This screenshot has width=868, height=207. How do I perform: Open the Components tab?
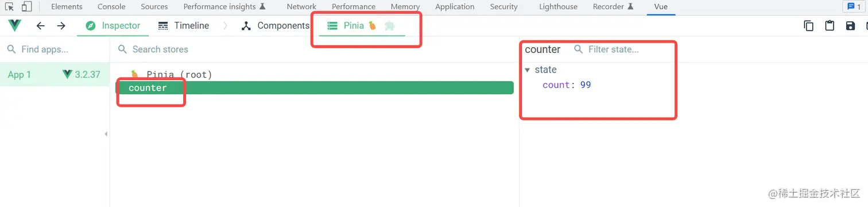click(x=276, y=26)
